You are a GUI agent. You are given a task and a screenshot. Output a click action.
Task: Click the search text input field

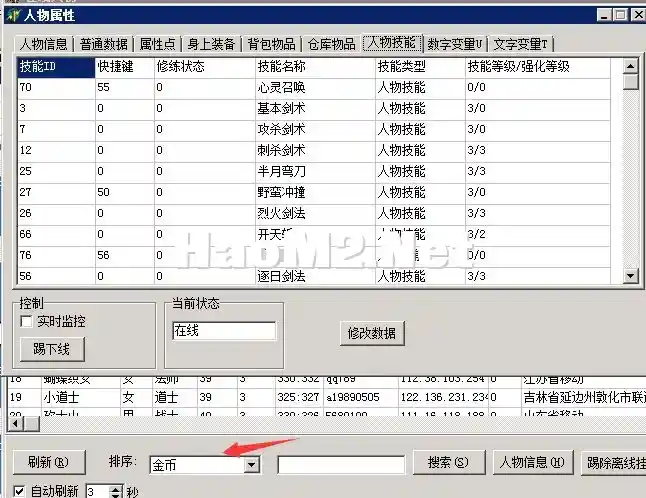click(x=341, y=465)
